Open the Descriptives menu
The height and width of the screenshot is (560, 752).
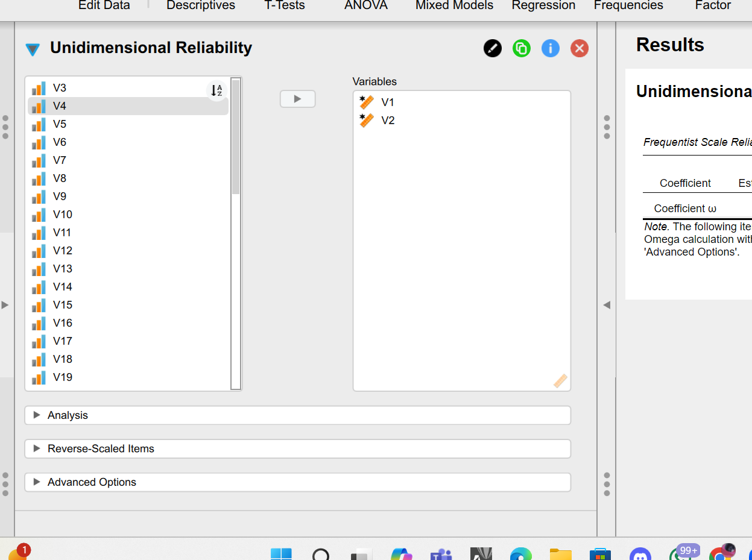pyautogui.click(x=201, y=5)
